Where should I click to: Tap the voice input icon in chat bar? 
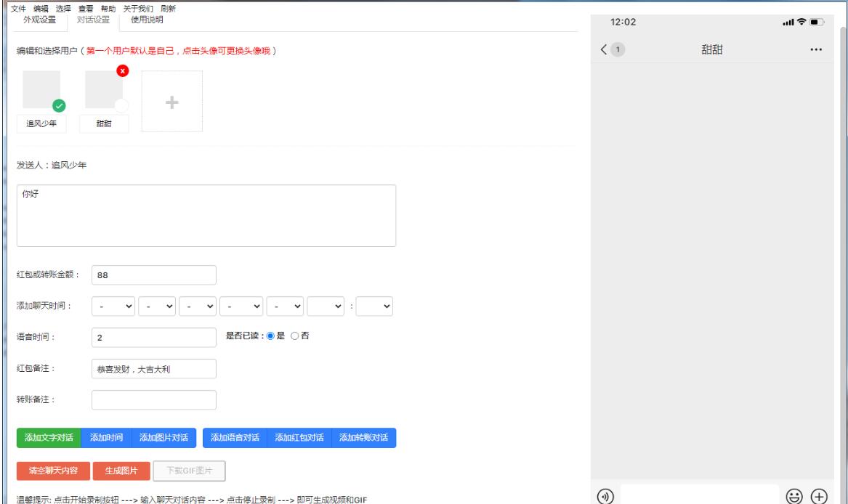(605, 496)
